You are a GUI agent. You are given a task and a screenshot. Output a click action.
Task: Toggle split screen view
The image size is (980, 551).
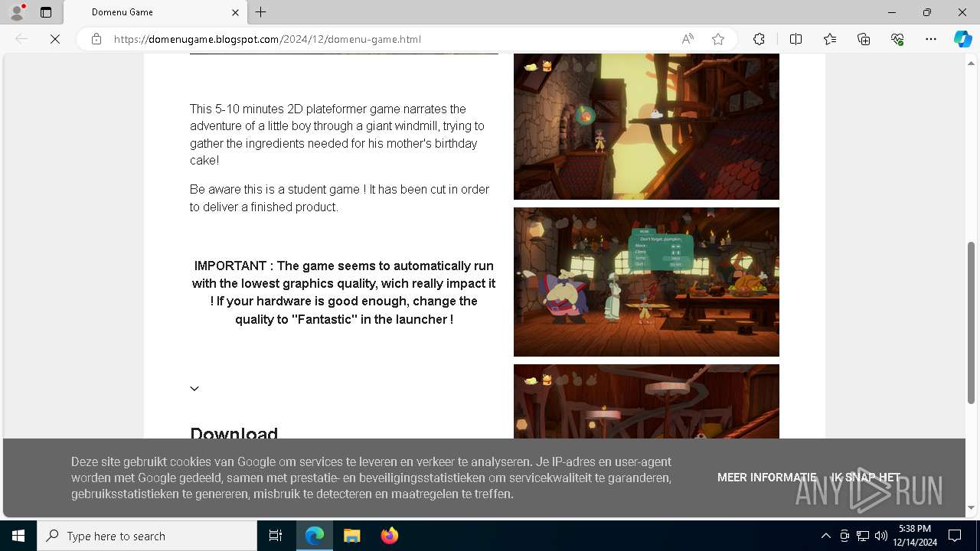795,39
